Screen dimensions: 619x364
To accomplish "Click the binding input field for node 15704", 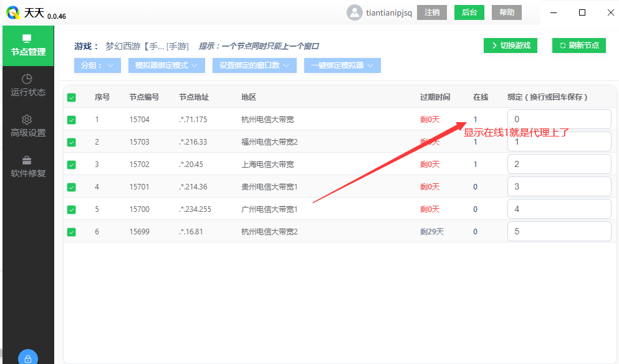I will pyautogui.click(x=559, y=118).
